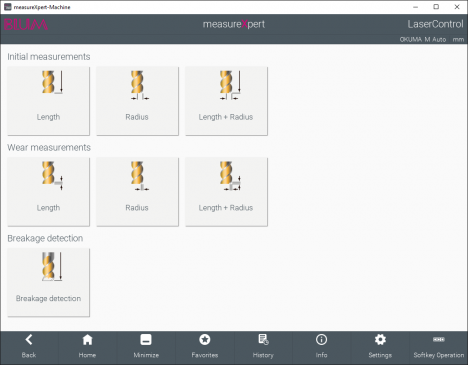
Task: Open Favorites star button
Action: (x=205, y=347)
